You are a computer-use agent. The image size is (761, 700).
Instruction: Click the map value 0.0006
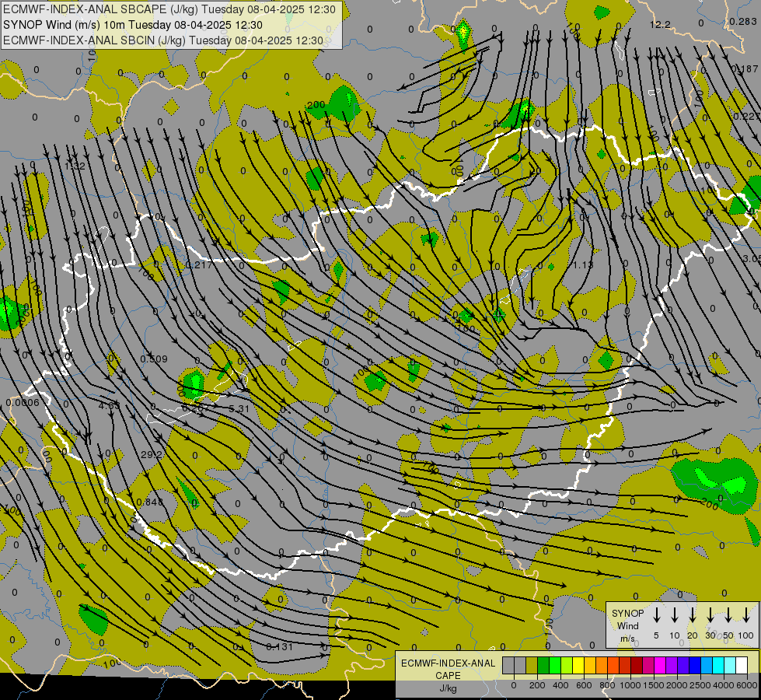[23, 403]
